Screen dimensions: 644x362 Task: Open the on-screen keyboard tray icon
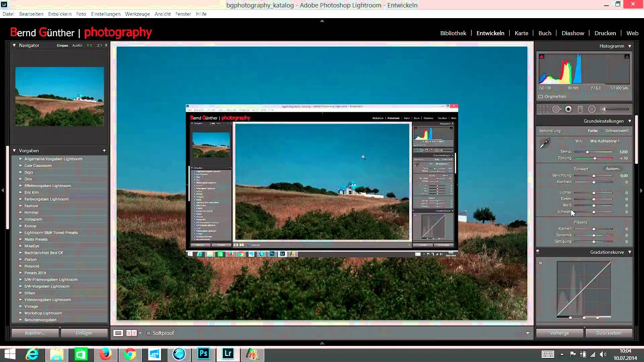coord(547,354)
